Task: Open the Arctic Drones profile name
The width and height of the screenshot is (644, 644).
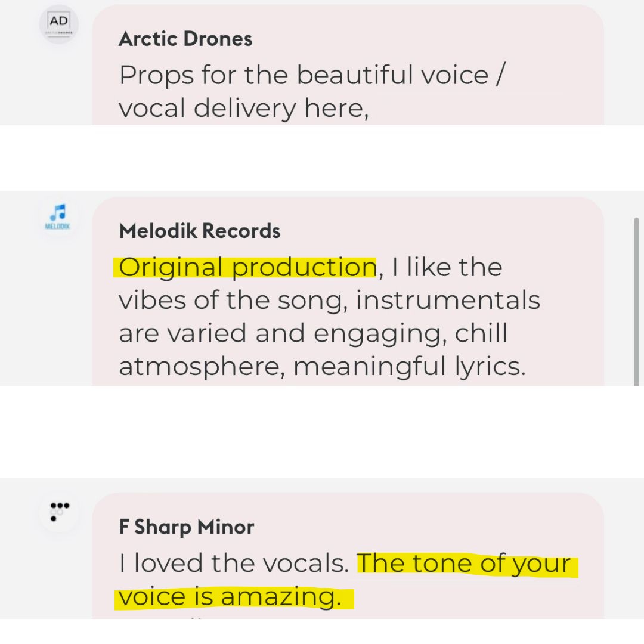Action: tap(185, 39)
